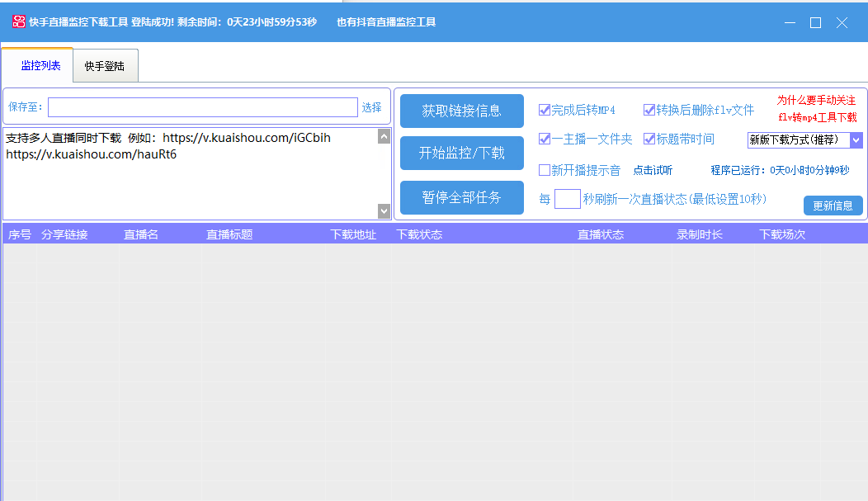Toggle the 完成后转MP4 checkbox
This screenshot has height=501, width=868.
click(x=545, y=110)
